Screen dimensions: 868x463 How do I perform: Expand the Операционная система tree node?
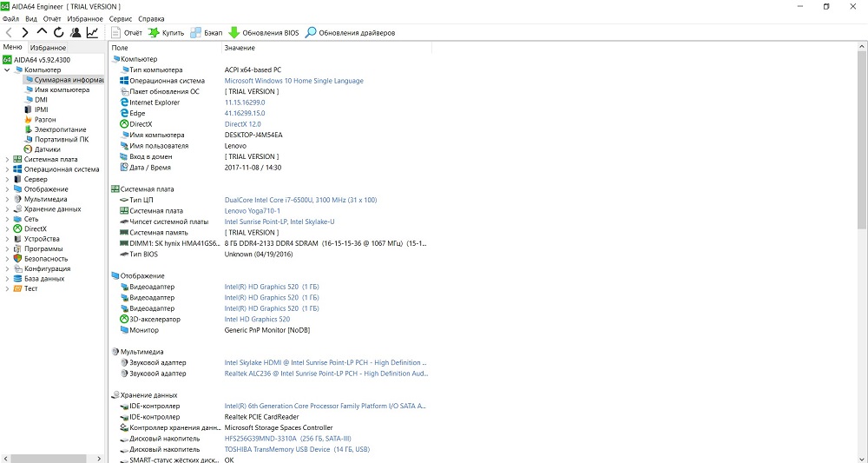point(7,169)
